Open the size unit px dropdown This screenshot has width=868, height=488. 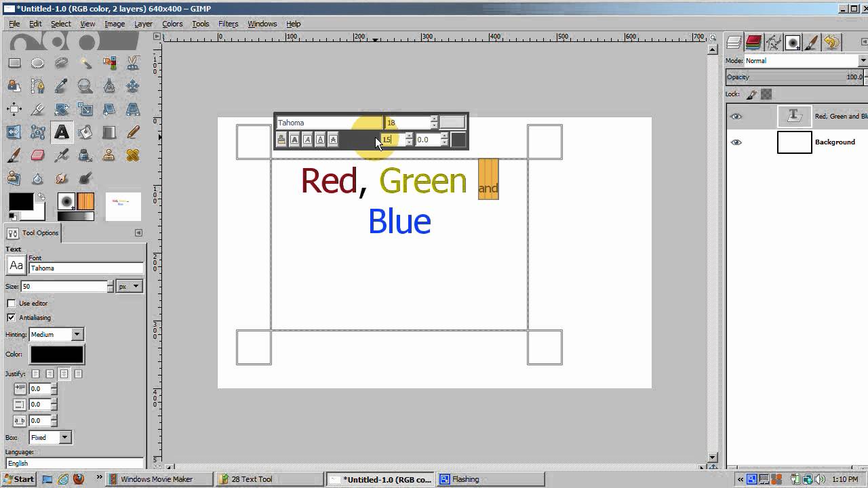pyautogui.click(x=130, y=286)
